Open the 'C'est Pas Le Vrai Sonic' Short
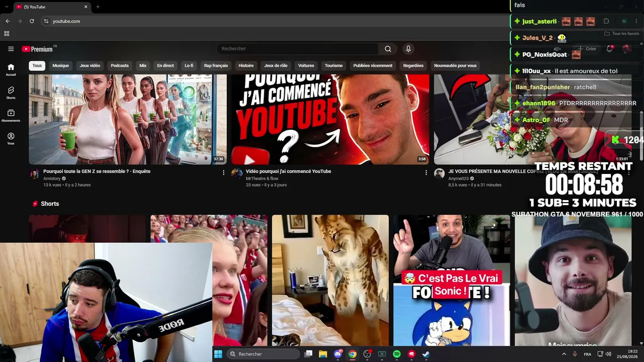This screenshot has width=644, height=362. (452, 281)
